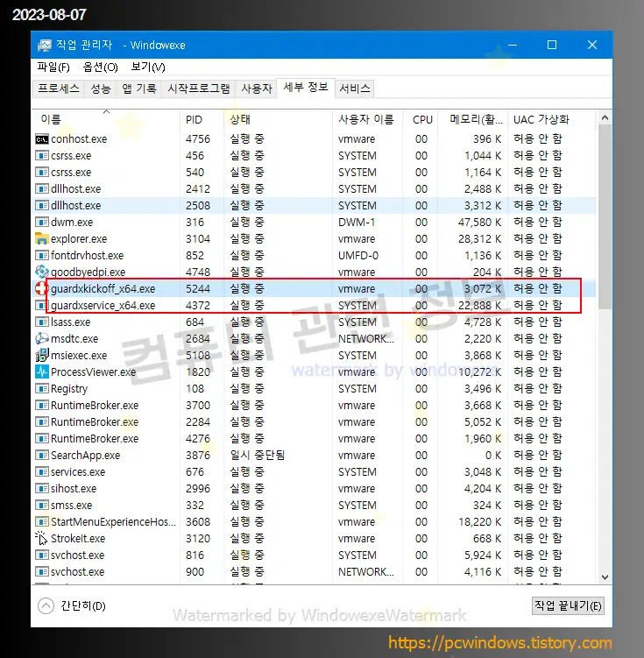Click the Task Manager title bar icon
Image resolution: width=644 pixels, height=658 pixels.
pyautogui.click(x=44, y=46)
